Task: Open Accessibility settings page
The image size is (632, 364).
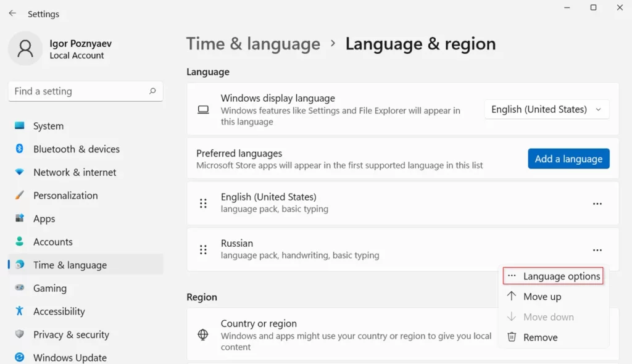Action: click(x=59, y=312)
